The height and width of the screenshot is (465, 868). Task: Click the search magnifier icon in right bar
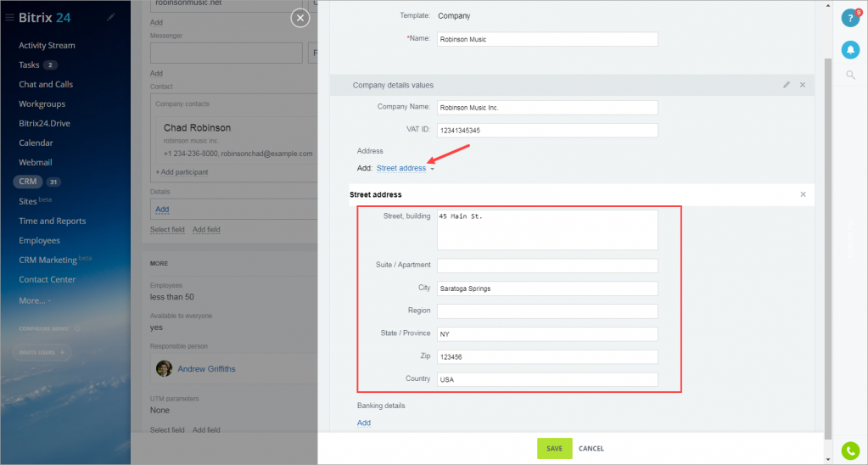tap(851, 75)
